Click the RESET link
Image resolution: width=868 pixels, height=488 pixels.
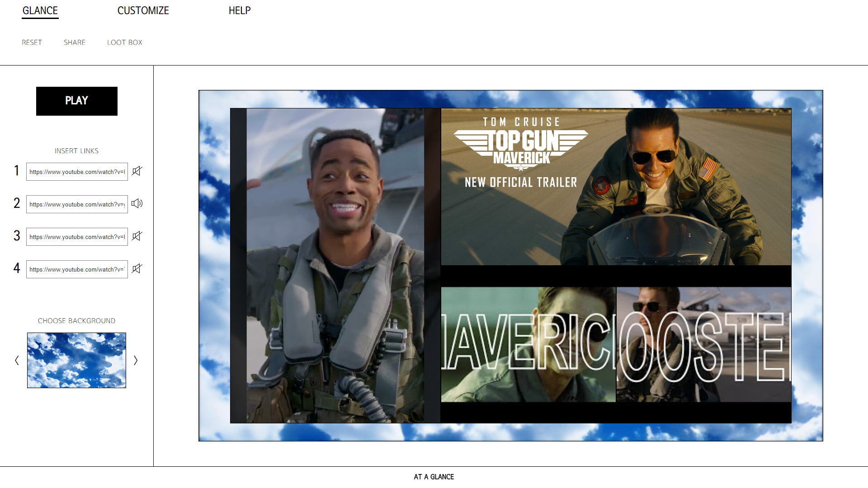pos(32,42)
